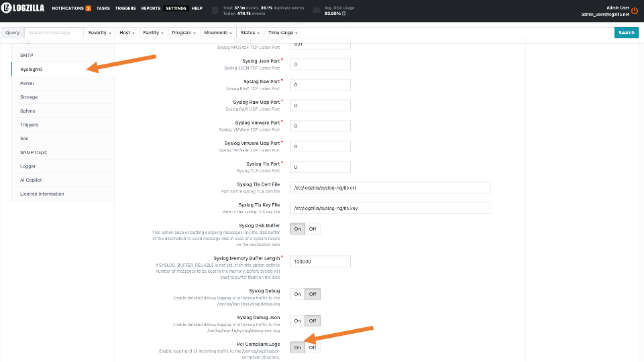Click the Syslog Tls Key File field
Viewport: 644px width, 362px height.
pyautogui.click(x=390, y=208)
